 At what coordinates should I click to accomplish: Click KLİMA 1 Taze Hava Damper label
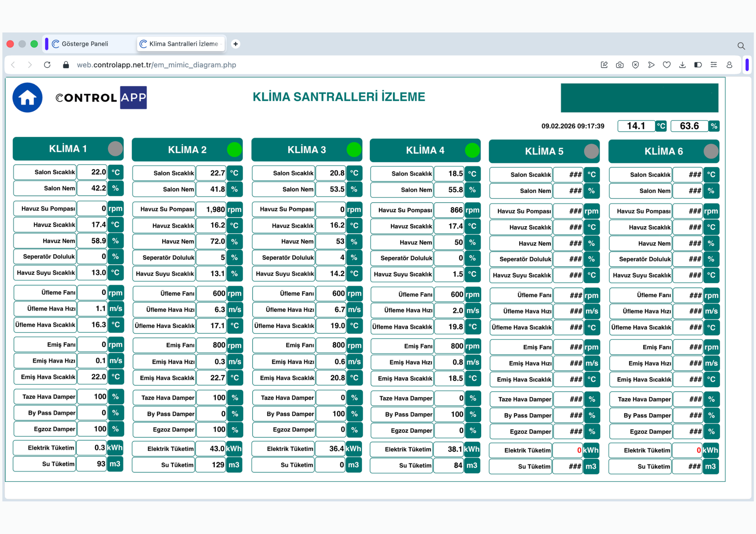click(x=45, y=397)
